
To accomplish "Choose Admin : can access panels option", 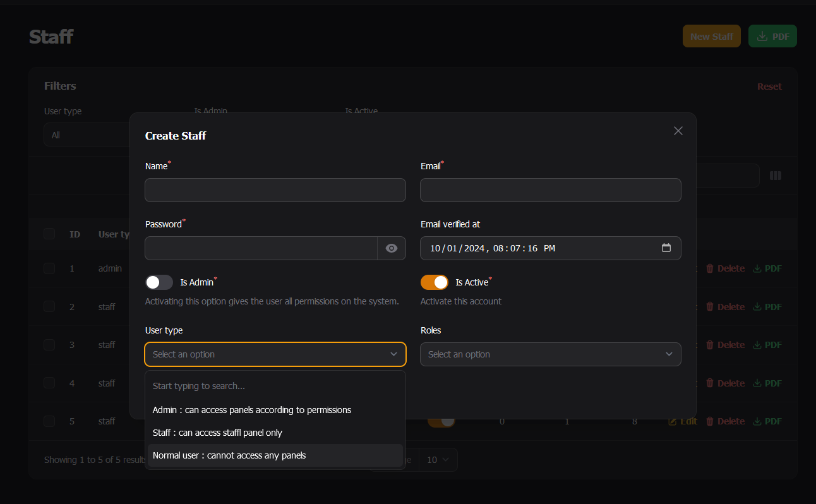I will tap(275, 410).
